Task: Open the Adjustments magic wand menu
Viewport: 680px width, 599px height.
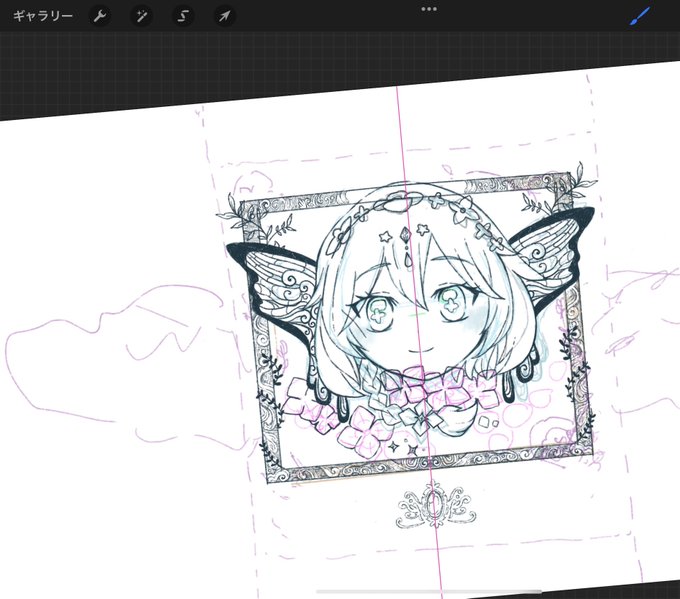Action: click(141, 16)
